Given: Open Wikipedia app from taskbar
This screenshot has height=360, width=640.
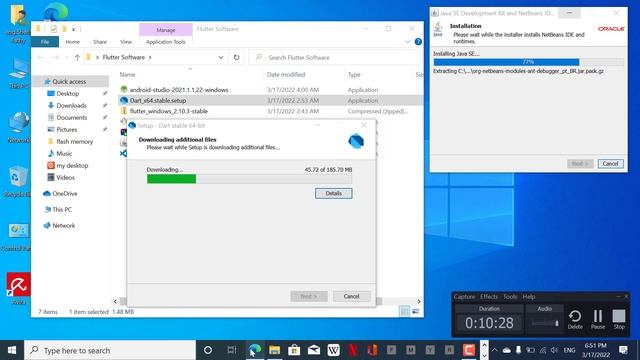Looking at the screenshot, I should [333, 350].
